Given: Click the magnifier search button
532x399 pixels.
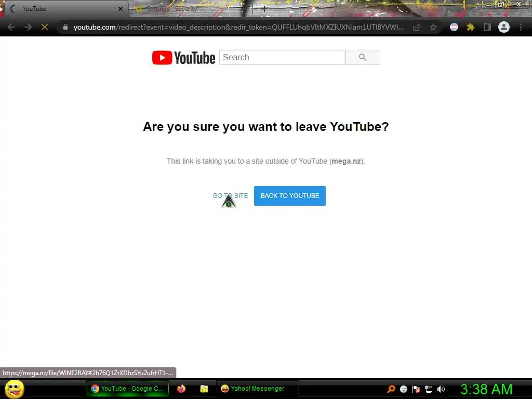Looking at the screenshot, I should (x=363, y=57).
